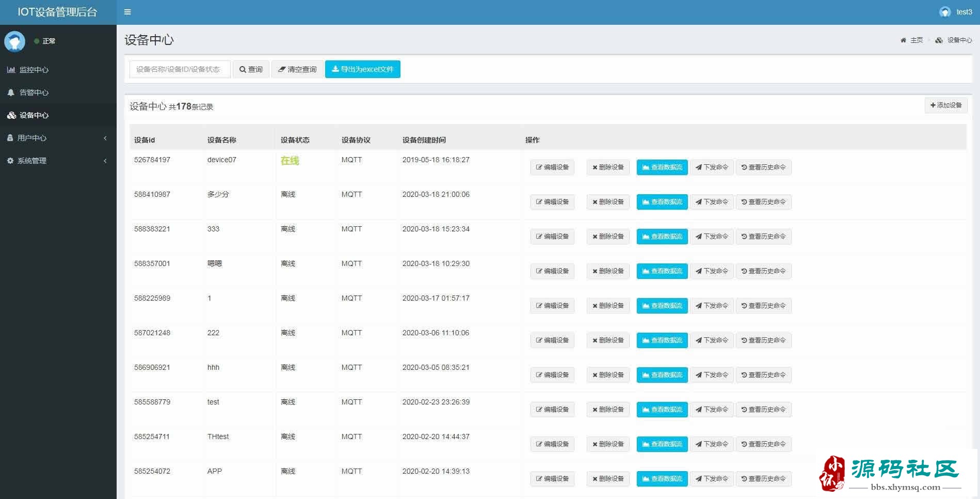
Task: Click the 设备中心 breadcrumb link
Action: 954,40
